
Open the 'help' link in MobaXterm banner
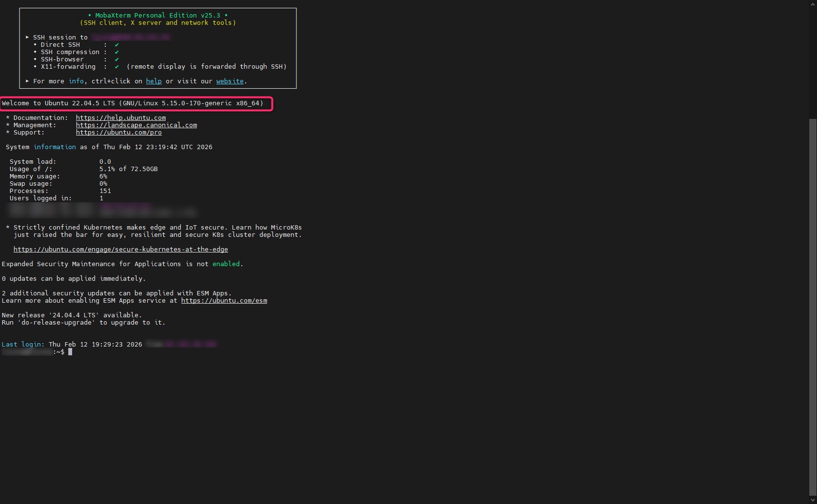coord(154,81)
